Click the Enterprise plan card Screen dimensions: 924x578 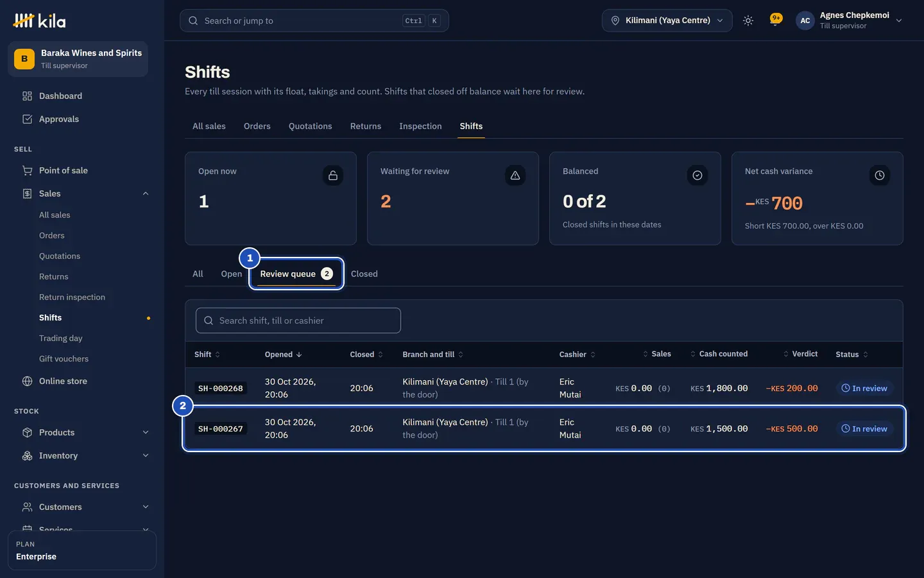coord(82,550)
